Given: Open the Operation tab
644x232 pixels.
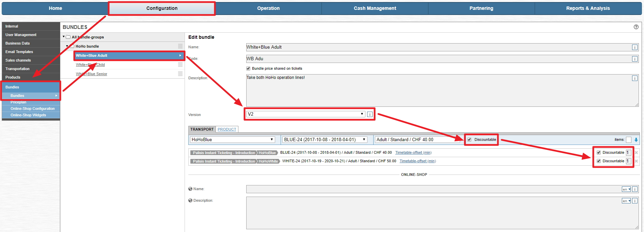Looking at the screenshot, I should coord(268,8).
